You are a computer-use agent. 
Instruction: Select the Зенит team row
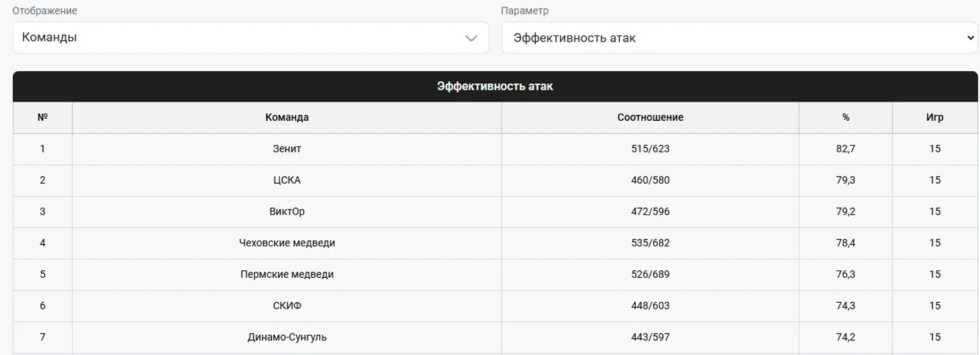(495, 149)
